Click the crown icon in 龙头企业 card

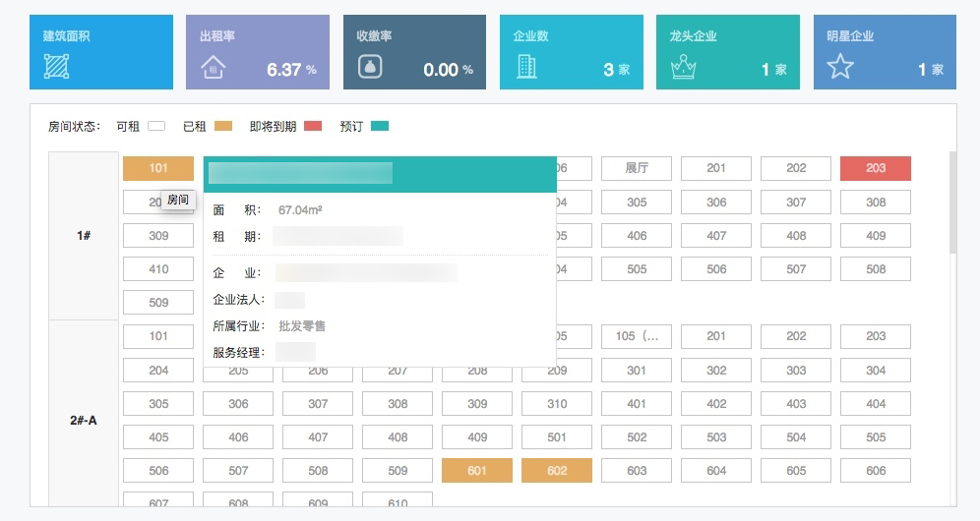point(683,67)
